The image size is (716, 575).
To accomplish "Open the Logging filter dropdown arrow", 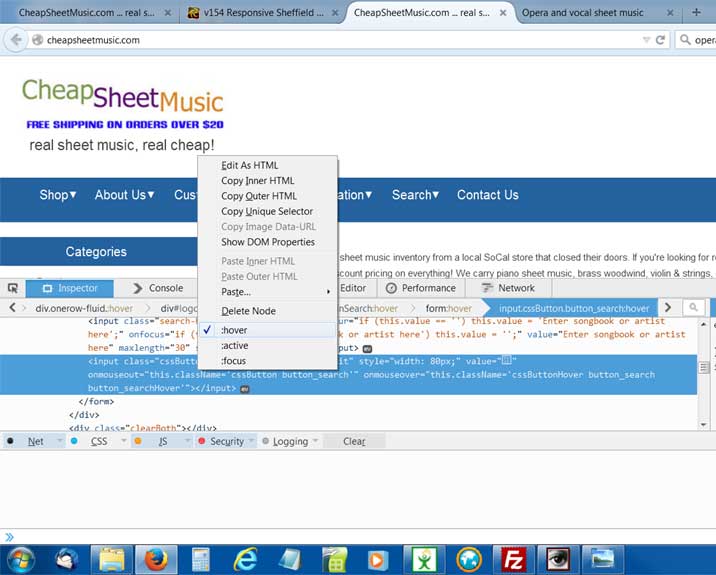I will click(316, 441).
